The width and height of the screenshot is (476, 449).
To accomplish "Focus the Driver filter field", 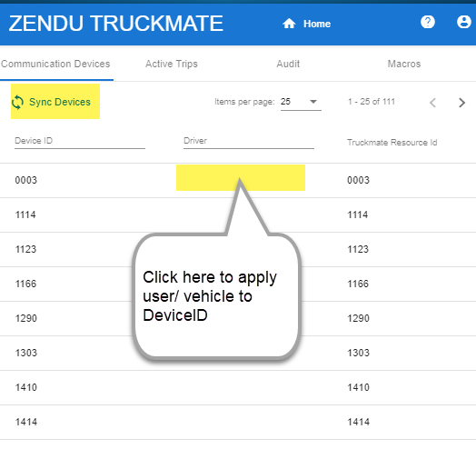I will (x=249, y=141).
